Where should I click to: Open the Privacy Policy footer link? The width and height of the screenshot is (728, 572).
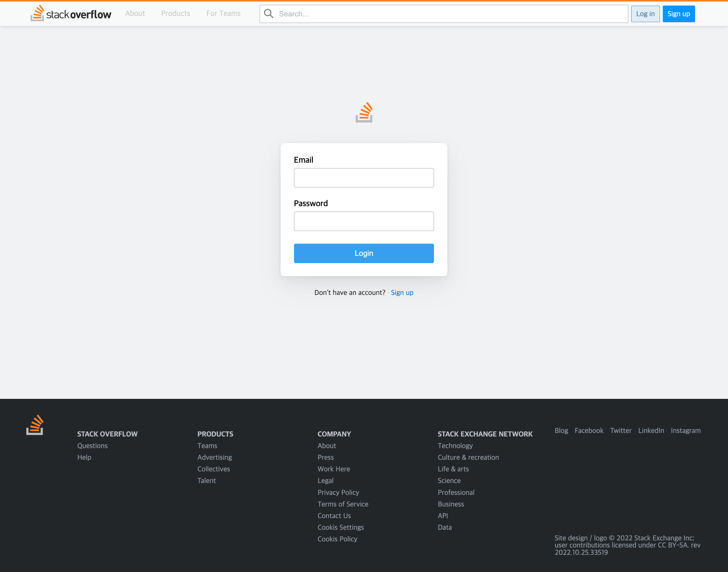pyautogui.click(x=338, y=492)
